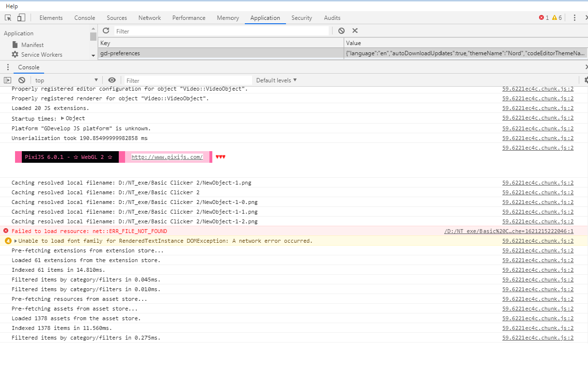This screenshot has width=588, height=374.
Task: Delete selected entry with X icon
Action: pos(355,31)
